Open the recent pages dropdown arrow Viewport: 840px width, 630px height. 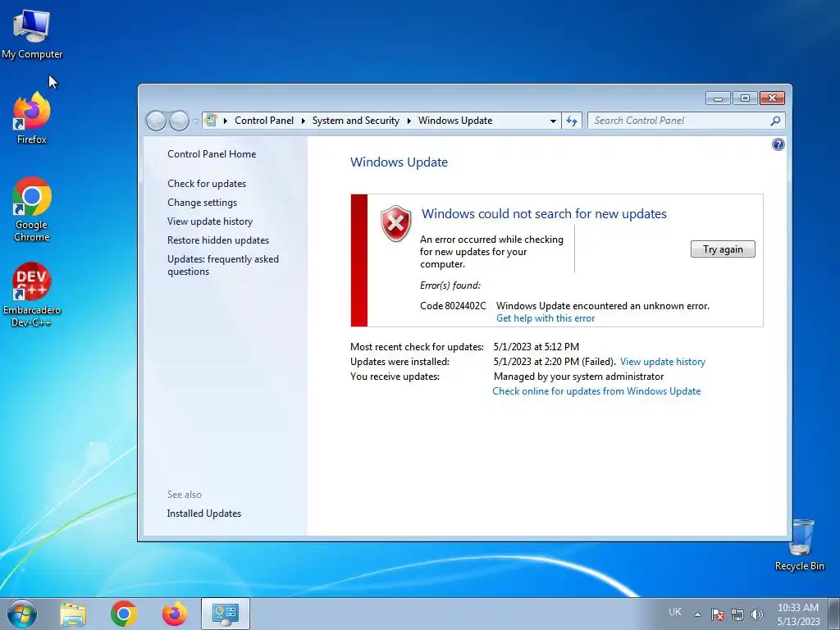point(196,121)
